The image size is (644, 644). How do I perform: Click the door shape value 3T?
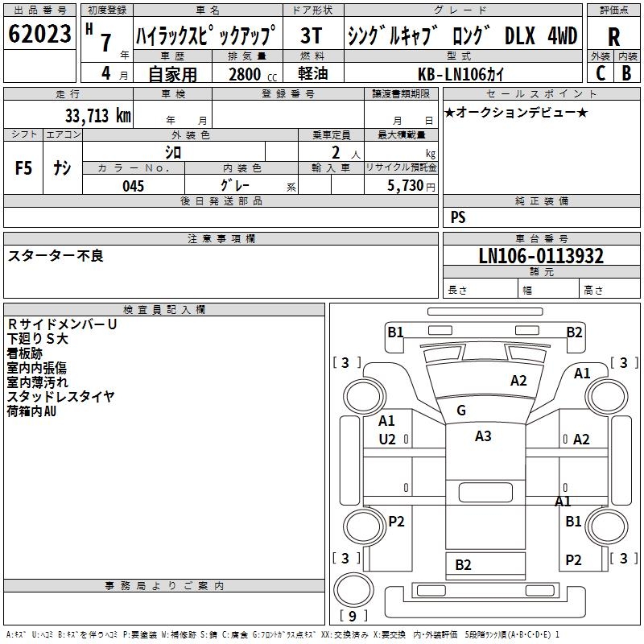[x=312, y=35]
